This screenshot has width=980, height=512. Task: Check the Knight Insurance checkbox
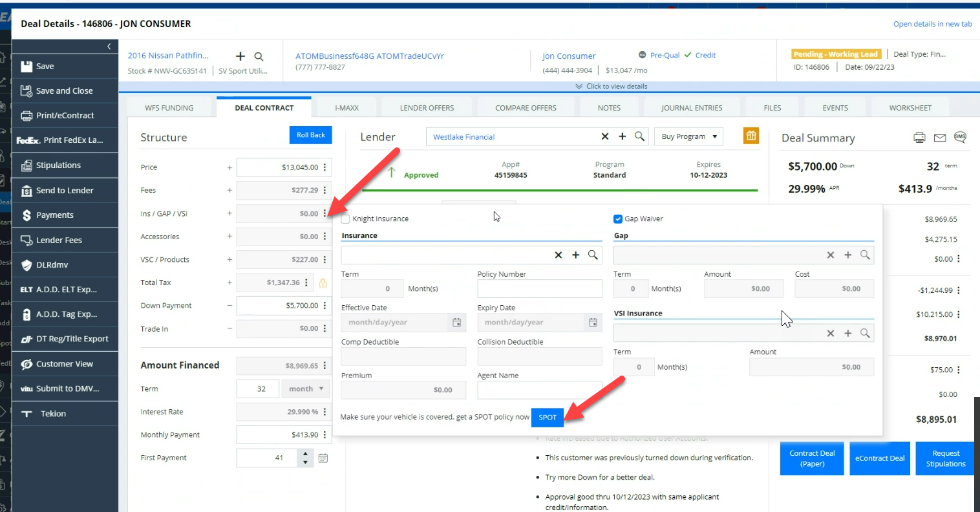(346, 219)
